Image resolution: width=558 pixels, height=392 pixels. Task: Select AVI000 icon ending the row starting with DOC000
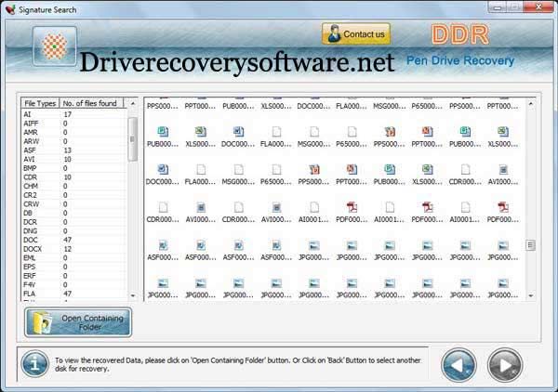[x=503, y=169]
